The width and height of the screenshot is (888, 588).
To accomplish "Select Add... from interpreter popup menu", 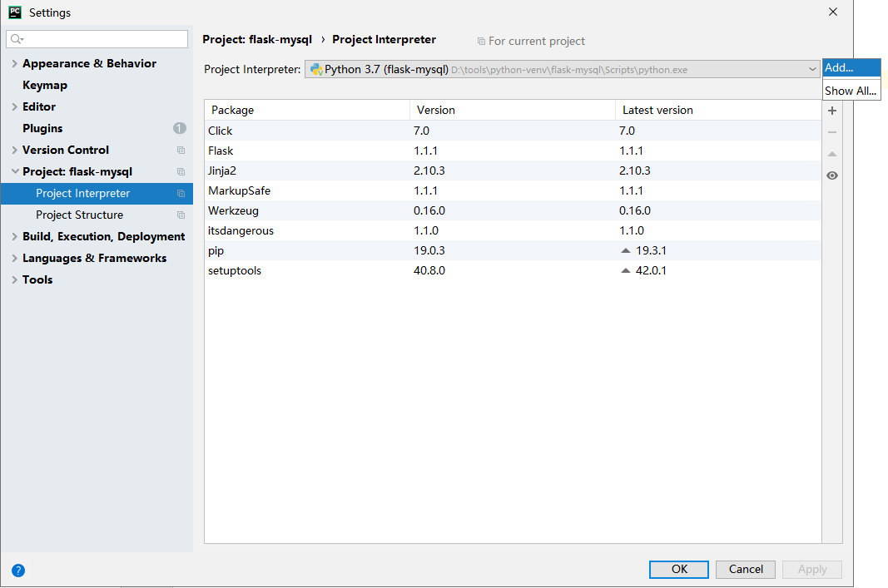I will click(x=851, y=67).
